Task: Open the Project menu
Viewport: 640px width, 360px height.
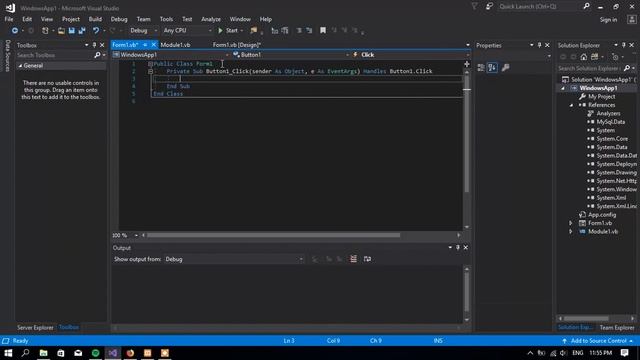Action: click(x=71, y=19)
